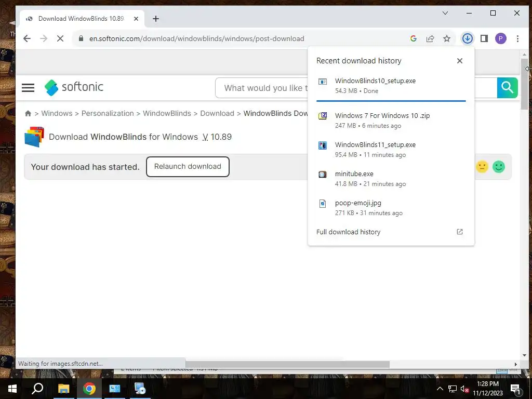Click the horizontal page scrollbar

pyautogui.click(x=287, y=364)
